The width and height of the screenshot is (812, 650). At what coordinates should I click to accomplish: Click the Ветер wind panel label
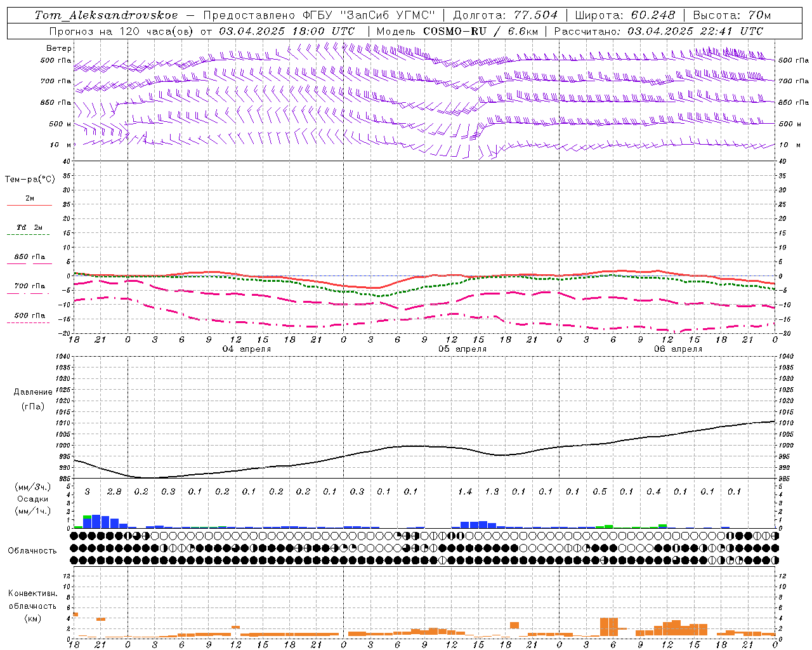(x=59, y=48)
